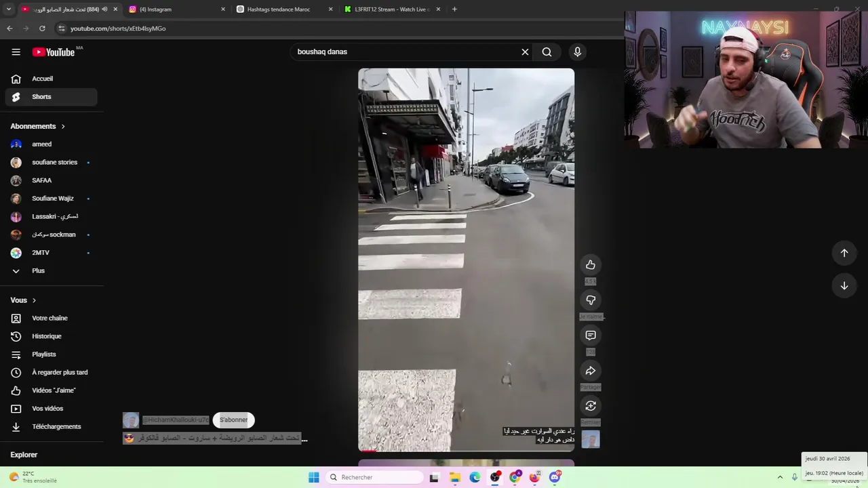This screenshot has width=868, height=488.
Task: Open Microsoft Edge from taskbar
Action: (x=475, y=478)
